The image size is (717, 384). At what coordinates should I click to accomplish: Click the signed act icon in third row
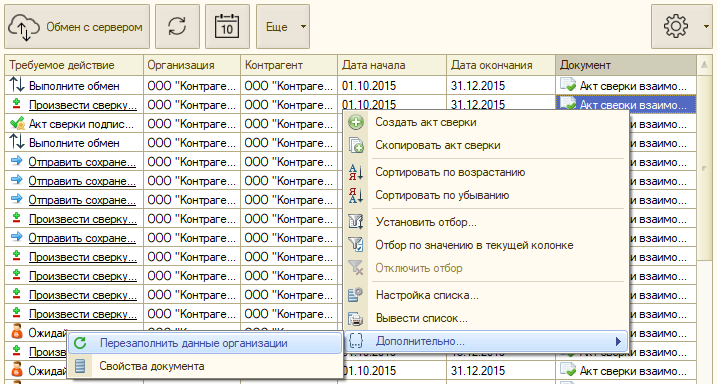coord(17,123)
